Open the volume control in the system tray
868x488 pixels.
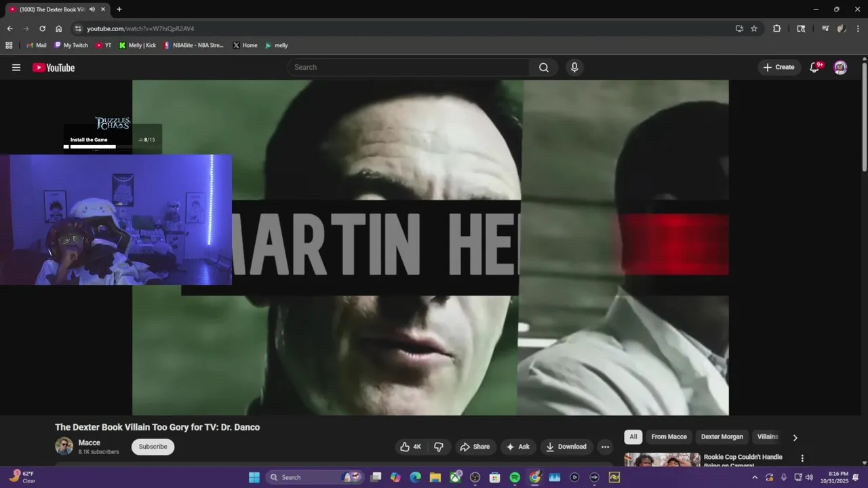tap(809, 477)
